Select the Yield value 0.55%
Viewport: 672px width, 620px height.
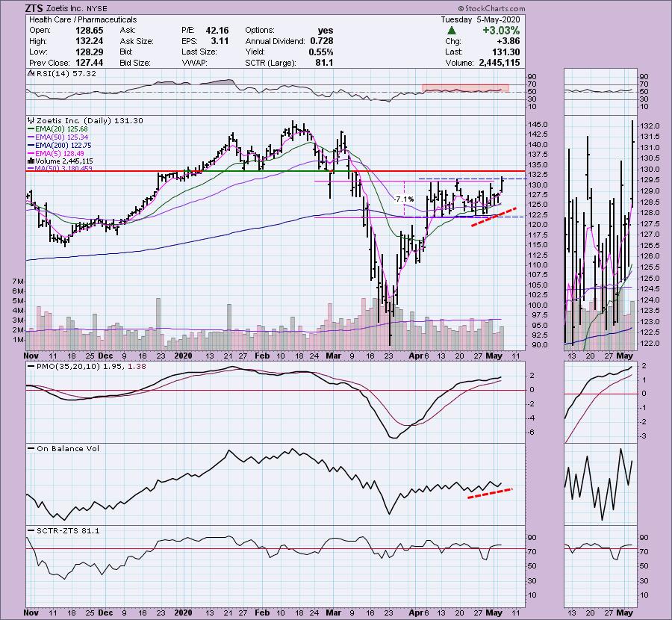(x=320, y=52)
